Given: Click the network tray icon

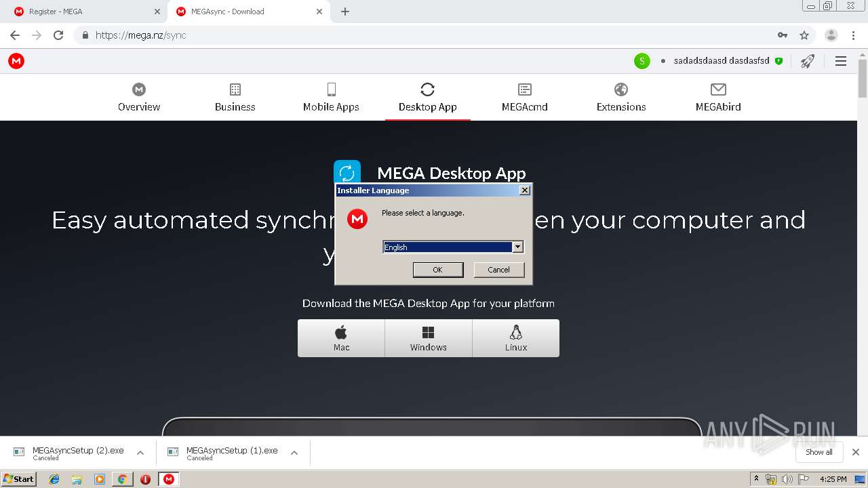Looking at the screenshot, I should coord(771,479).
